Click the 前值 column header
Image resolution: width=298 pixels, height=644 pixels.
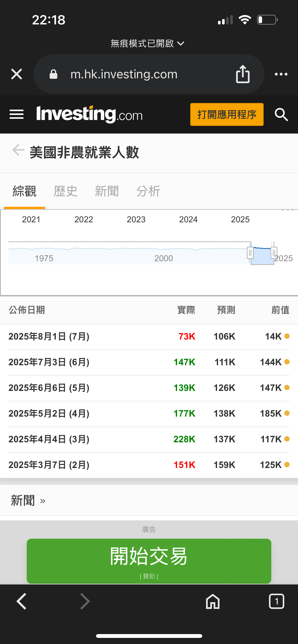coord(280,310)
